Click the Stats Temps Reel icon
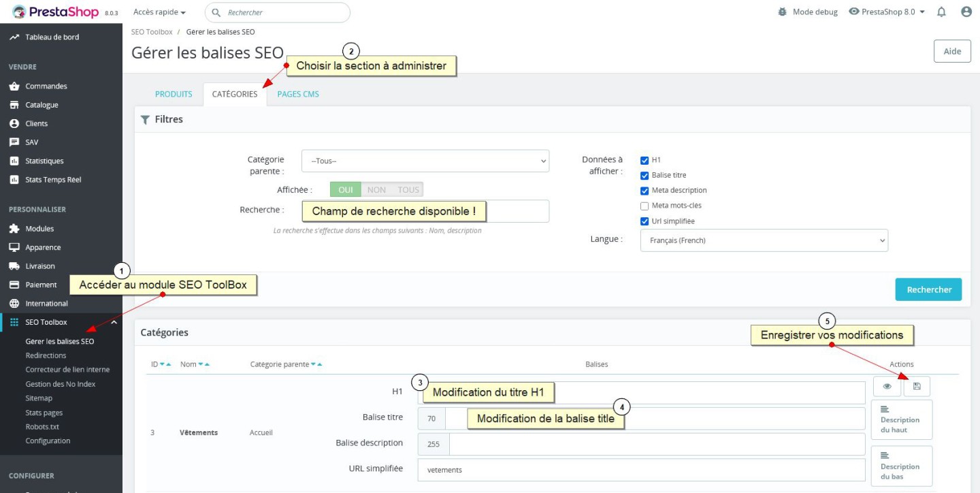Screen dimensions: 980x493 tap(14, 180)
